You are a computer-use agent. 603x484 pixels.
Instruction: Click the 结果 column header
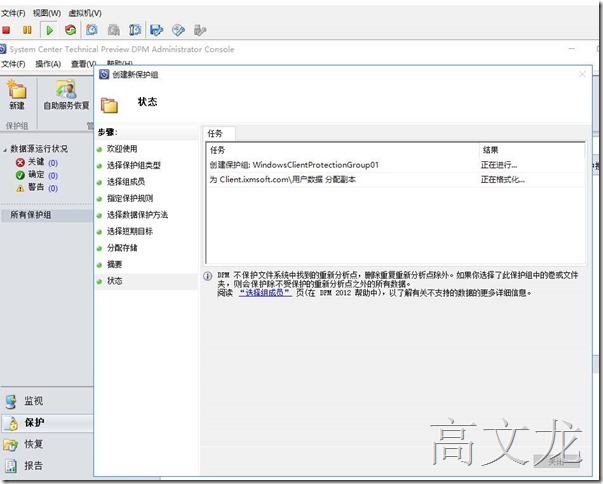532,150
